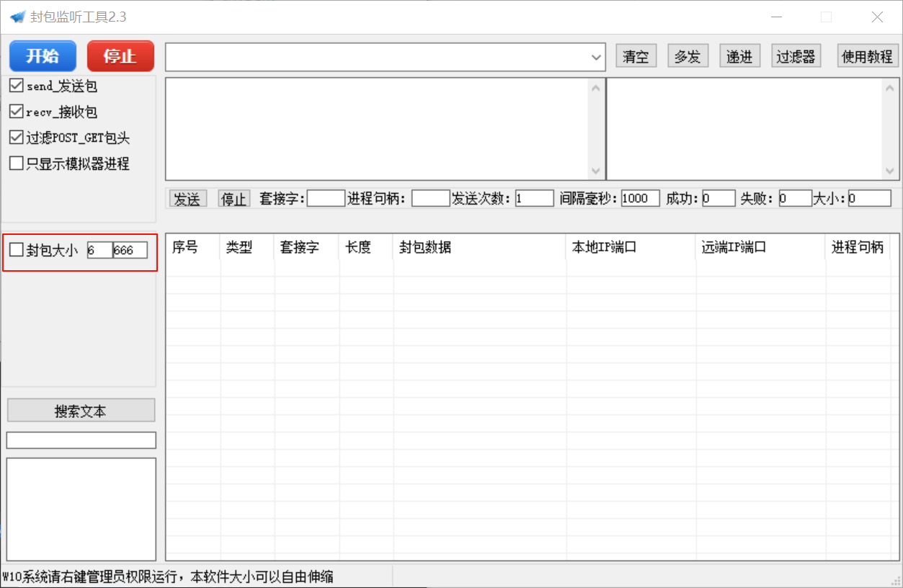
Task: Click the 大小 size field
Action: tap(870, 198)
